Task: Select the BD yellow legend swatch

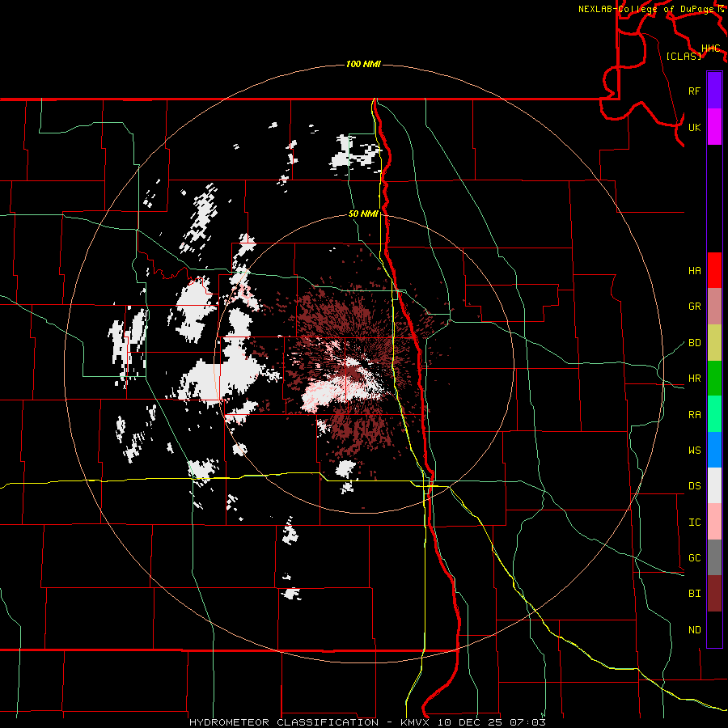Action: pos(714,343)
